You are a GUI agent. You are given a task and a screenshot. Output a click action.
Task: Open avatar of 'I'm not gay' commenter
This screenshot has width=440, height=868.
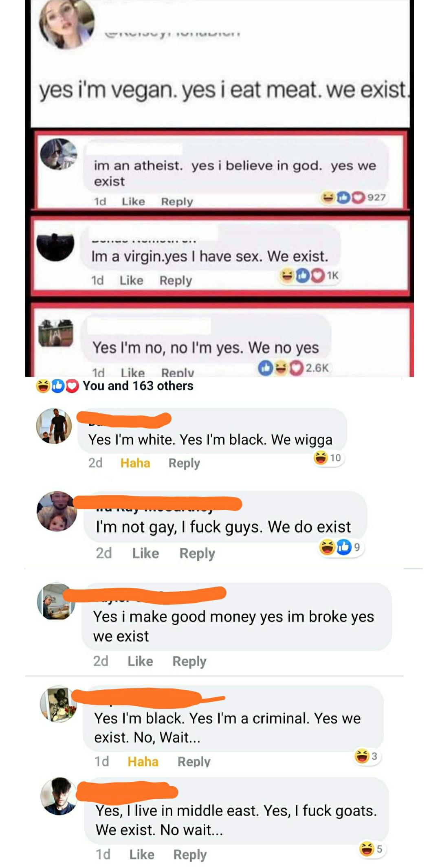pyautogui.click(x=57, y=511)
